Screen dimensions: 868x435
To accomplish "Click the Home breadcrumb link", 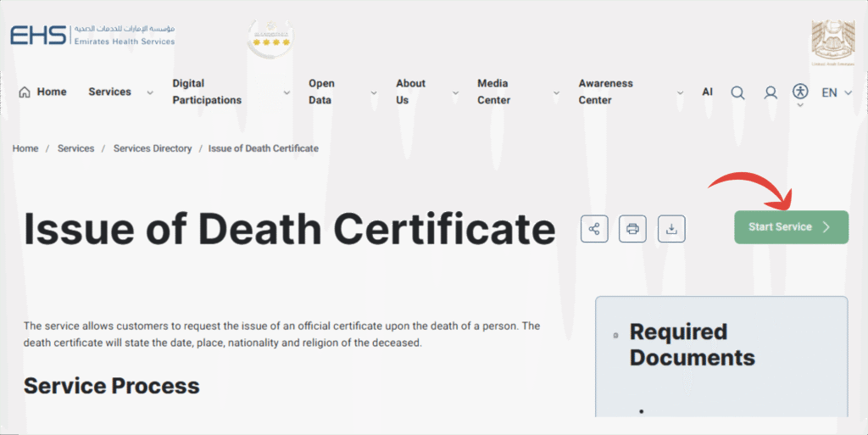I will tap(25, 148).
